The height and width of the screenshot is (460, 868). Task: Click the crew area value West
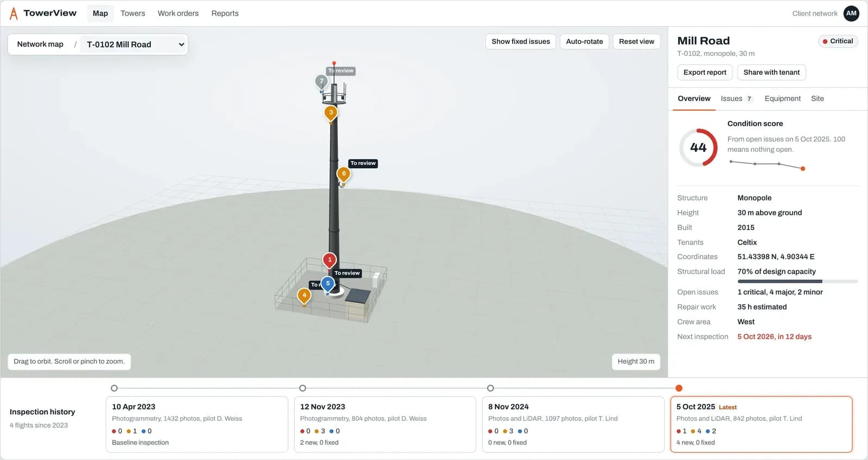tap(746, 322)
